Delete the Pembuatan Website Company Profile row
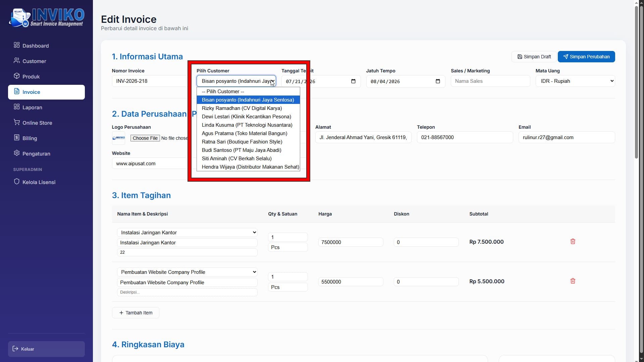Screen dimensions: 644x362 point(573,281)
